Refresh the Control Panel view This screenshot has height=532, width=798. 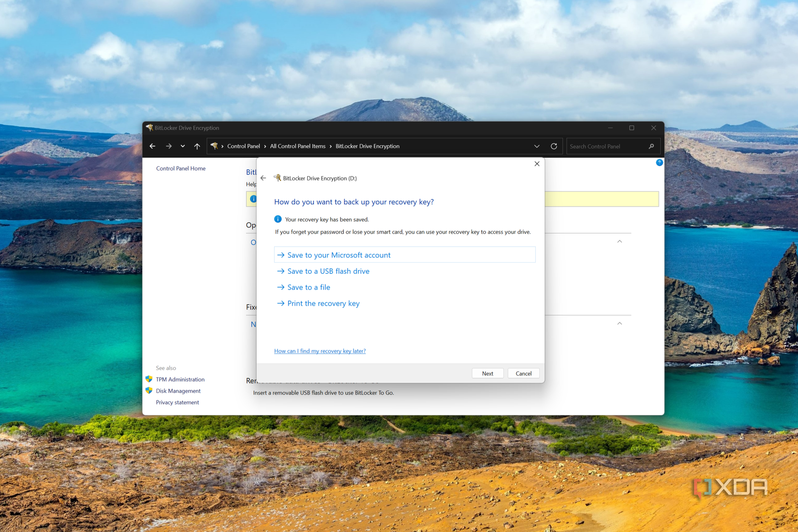[x=553, y=146]
